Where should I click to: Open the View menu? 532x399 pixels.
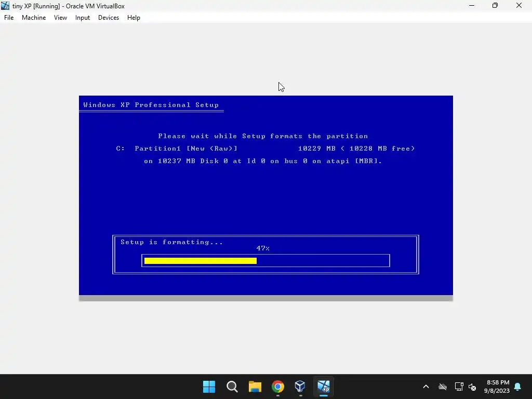pos(60,18)
